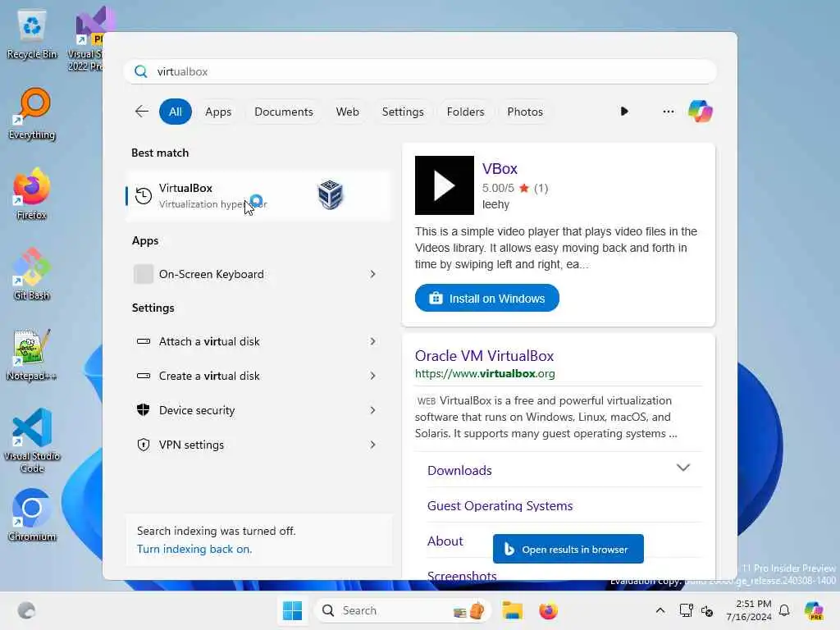
Task: Open the Chromium desktop shortcut
Action: [32, 515]
